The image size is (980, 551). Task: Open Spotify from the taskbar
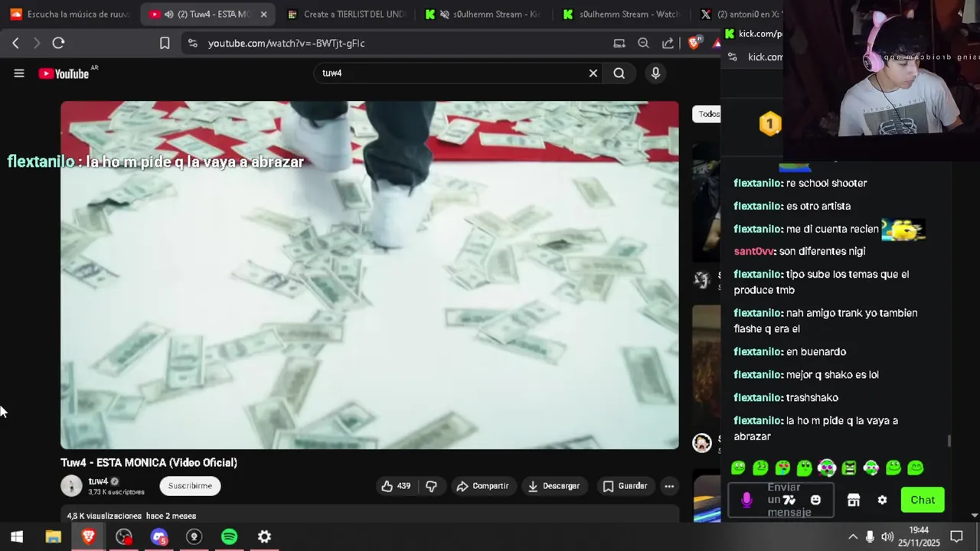[x=229, y=537]
